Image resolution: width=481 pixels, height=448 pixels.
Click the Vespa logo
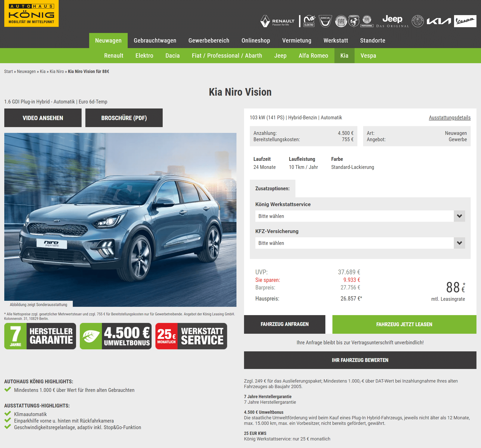pyautogui.click(x=465, y=21)
